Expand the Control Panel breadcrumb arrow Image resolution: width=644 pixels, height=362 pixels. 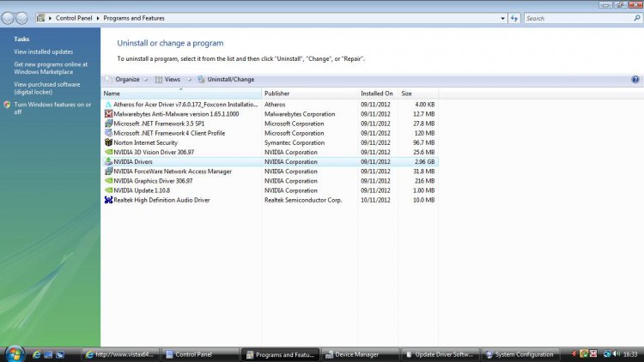(x=50, y=18)
